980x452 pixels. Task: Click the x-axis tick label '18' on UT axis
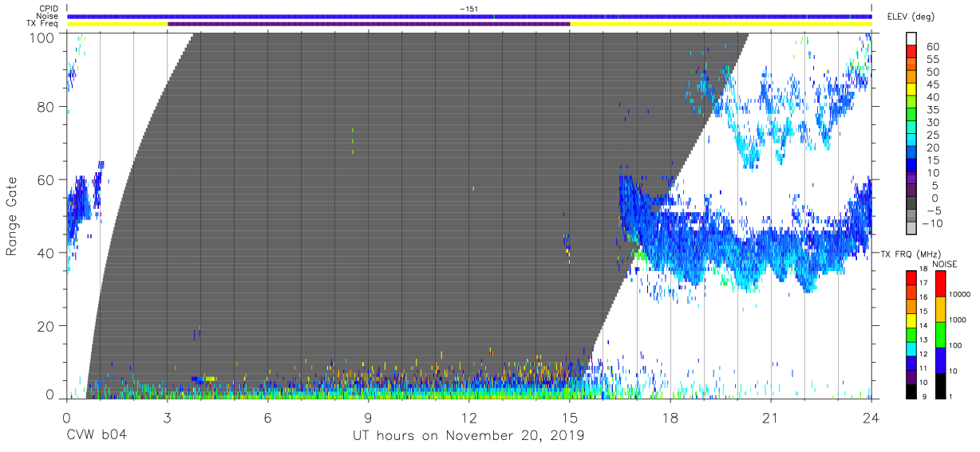(670, 417)
